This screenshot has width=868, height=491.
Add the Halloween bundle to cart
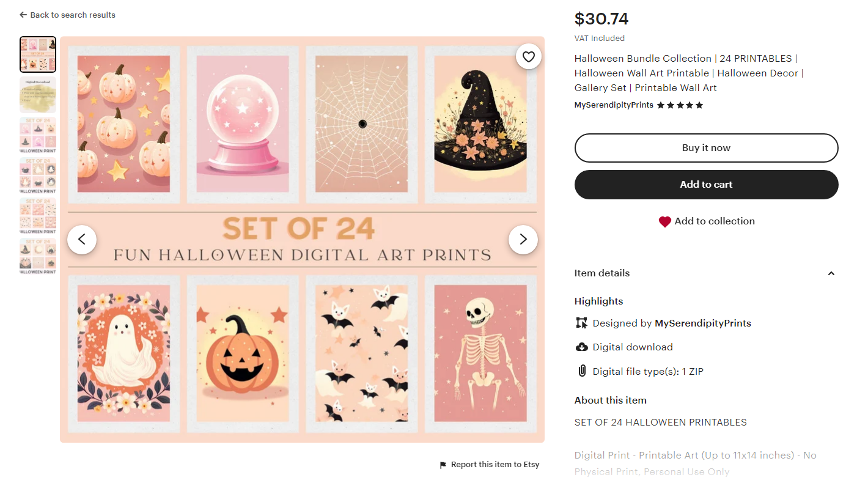click(x=706, y=184)
